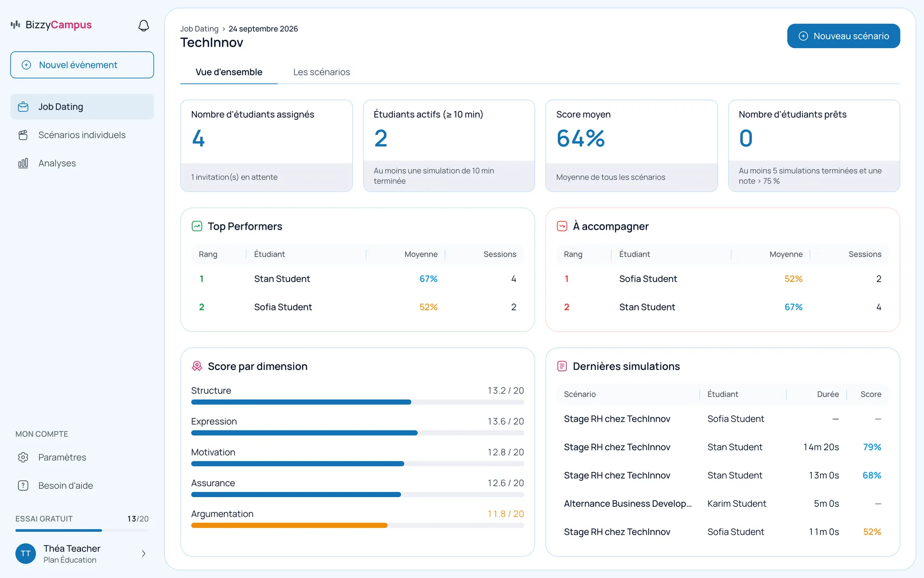
Task: Click the Dernières simulations list icon
Action: pos(562,366)
